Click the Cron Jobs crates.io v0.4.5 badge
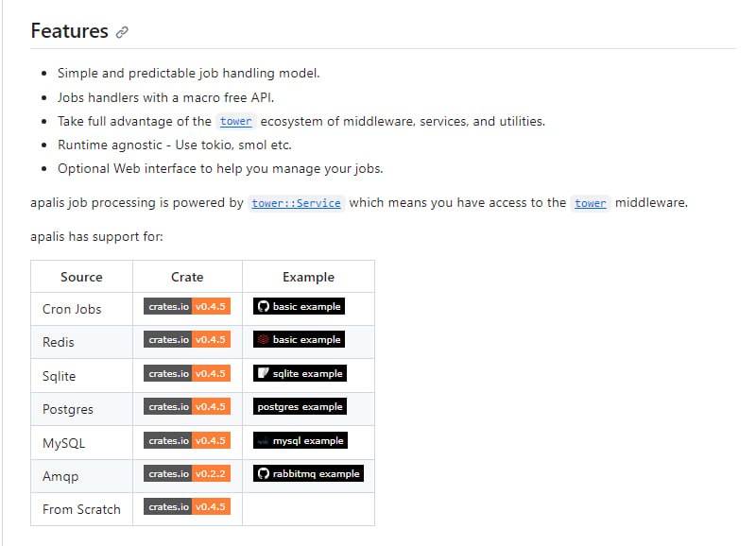Image resolution: width=756 pixels, height=546 pixels. click(187, 306)
